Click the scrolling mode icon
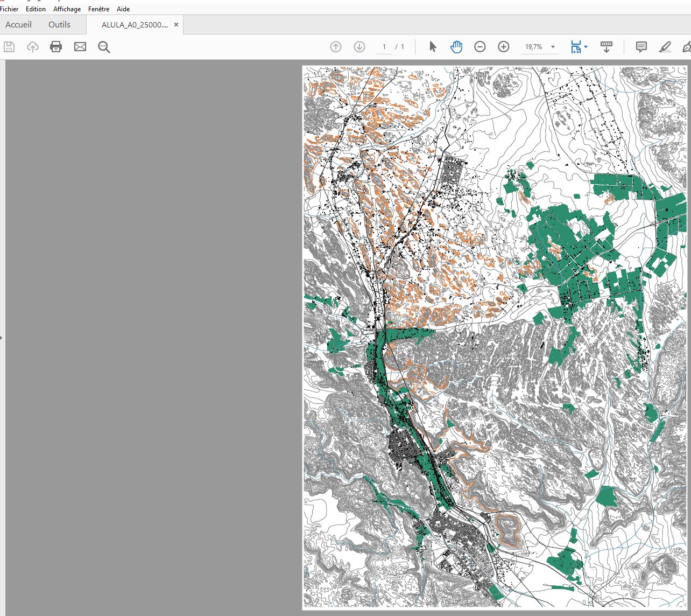Screen dimensions: 691x616 [x=607, y=47]
